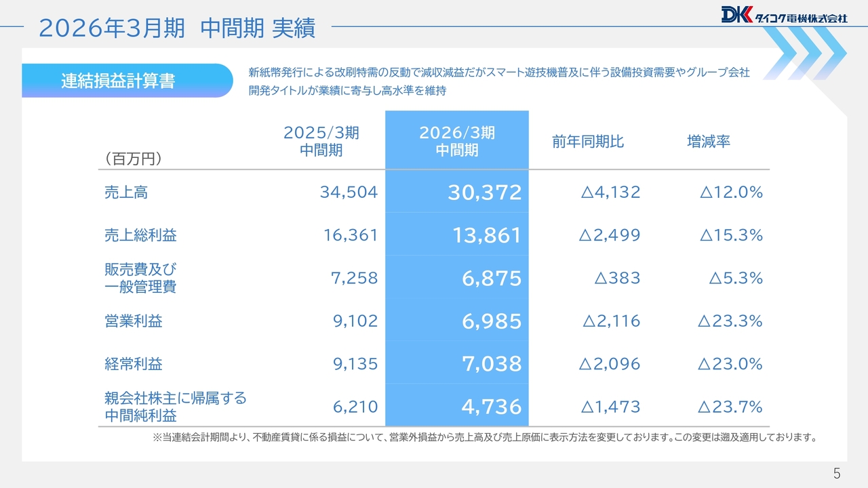Select the 2025/3期 中間期 column header
This screenshot has width=868, height=488.
click(x=321, y=141)
